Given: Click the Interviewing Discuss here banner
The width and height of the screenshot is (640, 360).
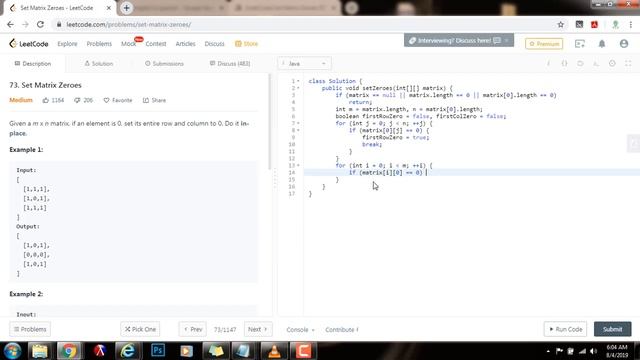Looking at the screenshot, I should point(459,40).
